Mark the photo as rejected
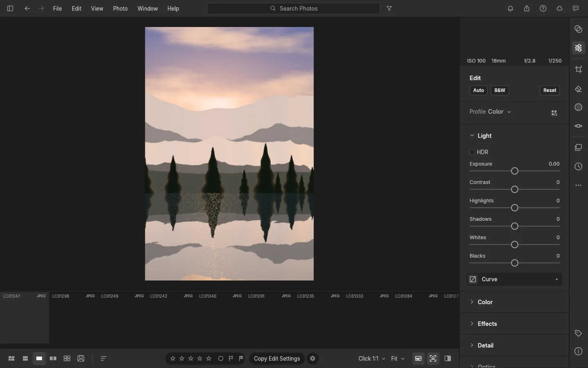 [x=241, y=359]
